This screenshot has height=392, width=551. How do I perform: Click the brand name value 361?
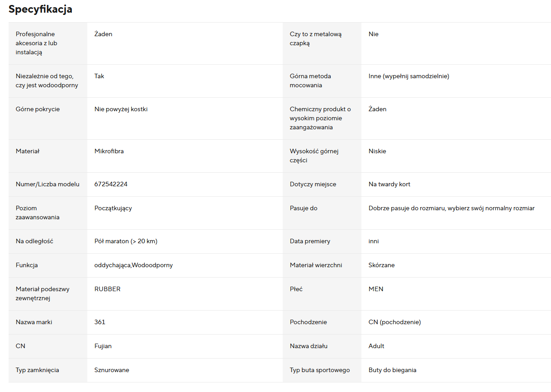[100, 322]
